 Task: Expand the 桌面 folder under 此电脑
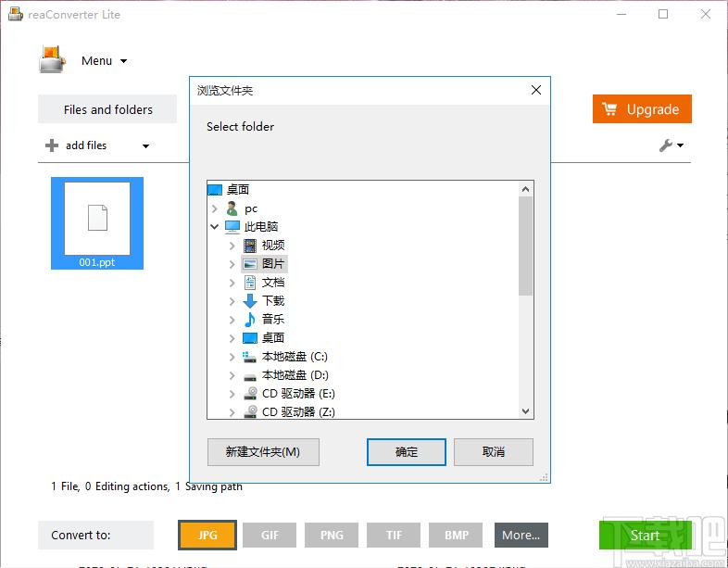[232, 338]
